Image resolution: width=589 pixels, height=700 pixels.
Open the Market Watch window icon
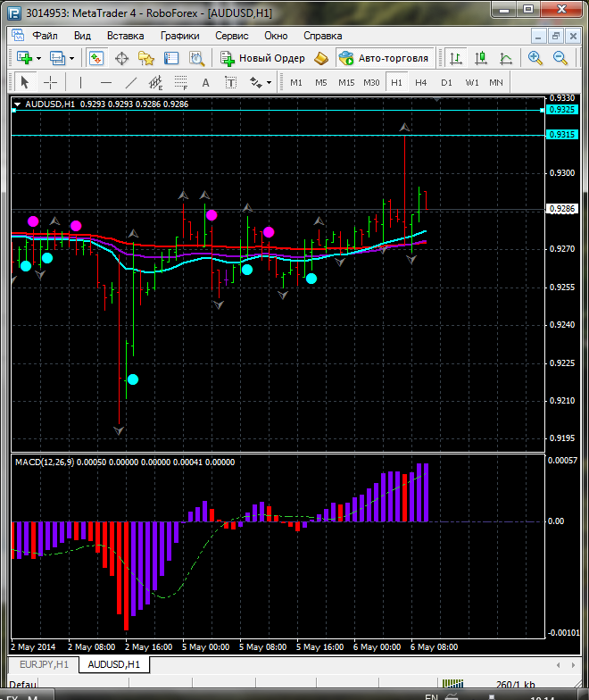(x=95, y=58)
